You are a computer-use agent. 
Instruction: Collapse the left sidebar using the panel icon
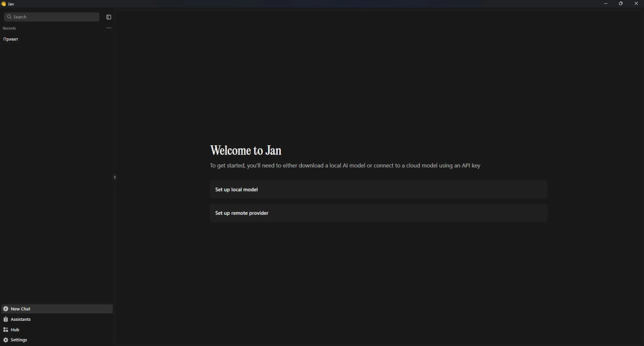point(109,17)
